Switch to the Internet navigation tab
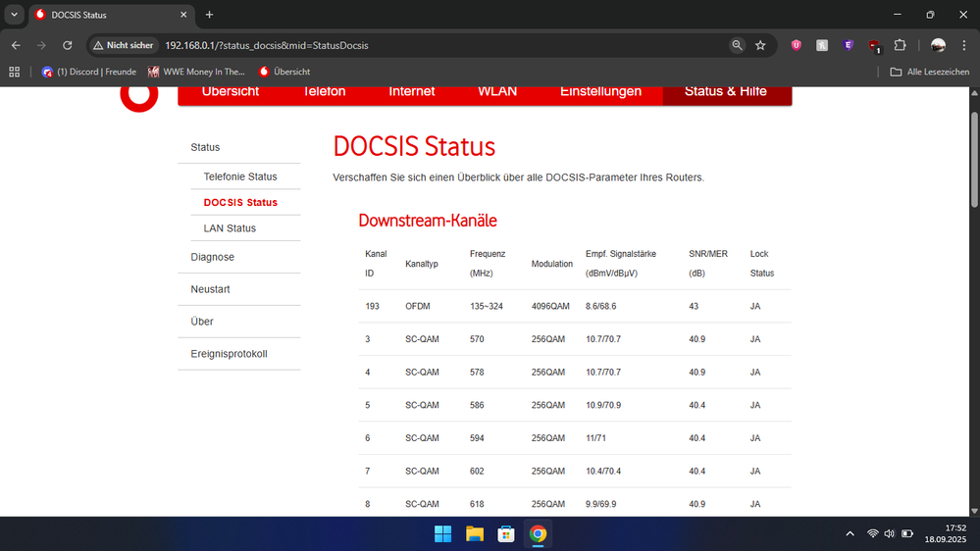Image resolution: width=980 pixels, height=551 pixels. click(x=411, y=92)
